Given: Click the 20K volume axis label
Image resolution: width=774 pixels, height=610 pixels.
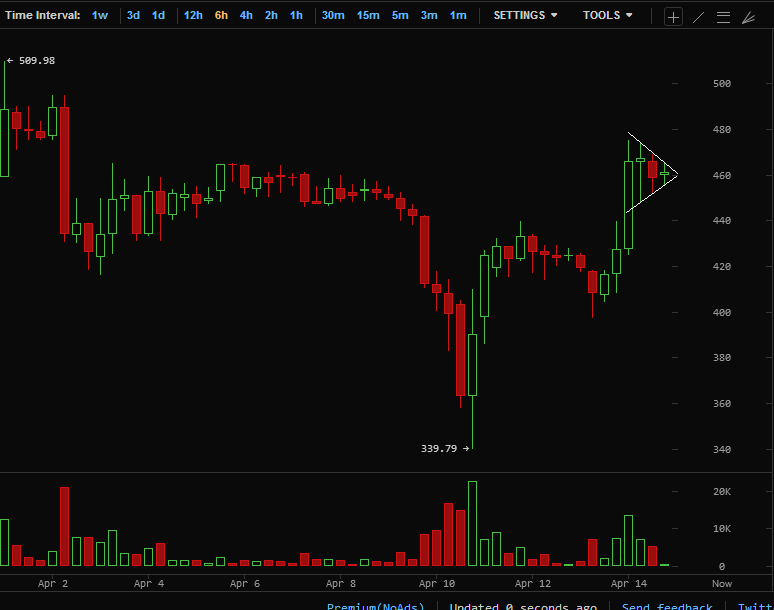Looking at the screenshot, I should click(x=722, y=492).
